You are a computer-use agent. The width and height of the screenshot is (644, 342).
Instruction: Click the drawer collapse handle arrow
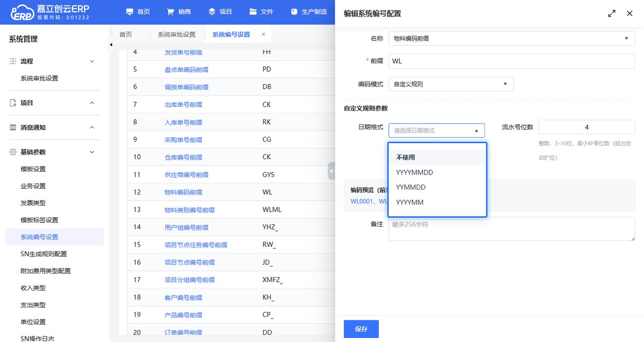[x=331, y=172]
